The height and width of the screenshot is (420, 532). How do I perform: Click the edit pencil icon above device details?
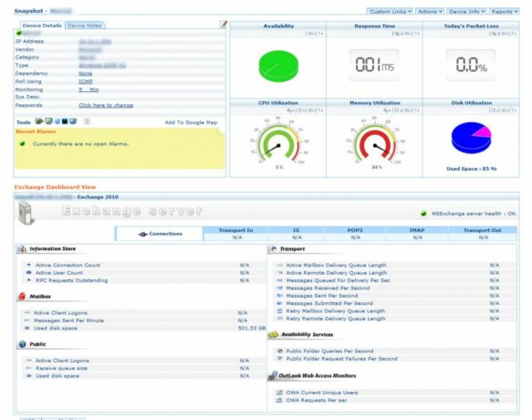224,24
